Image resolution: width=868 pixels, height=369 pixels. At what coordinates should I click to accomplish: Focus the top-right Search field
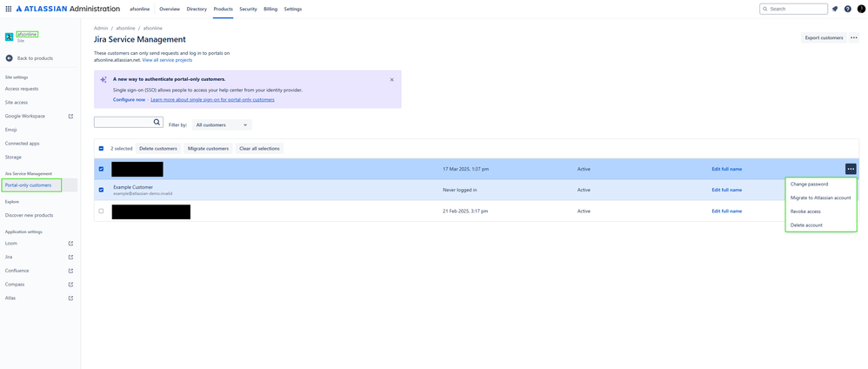(794, 9)
